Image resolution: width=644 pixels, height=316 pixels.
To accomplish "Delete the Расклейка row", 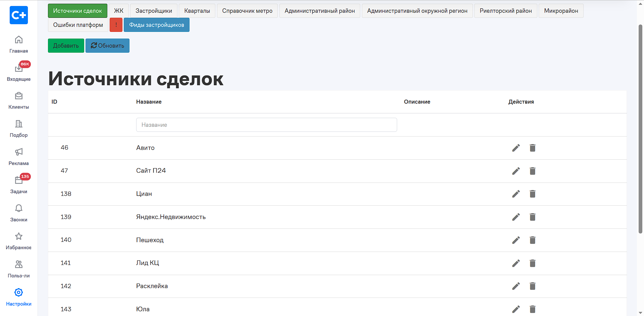I will pyautogui.click(x=532, y=286).
